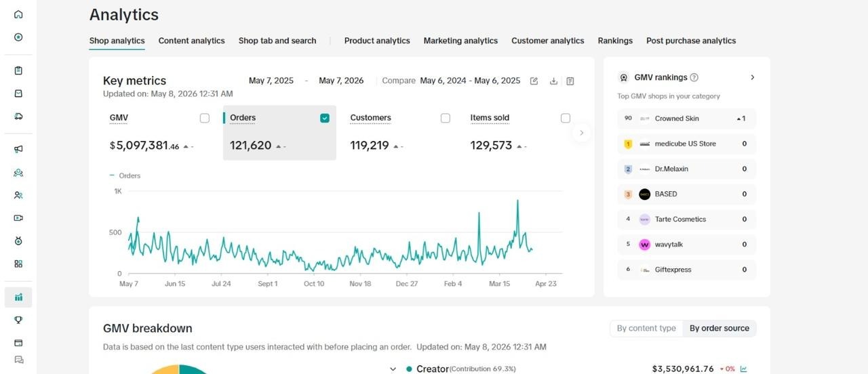This screenshot has height=374, width=868.
Task: Collapse the Creator breakdown row chevron
Action: coord(393,369)
